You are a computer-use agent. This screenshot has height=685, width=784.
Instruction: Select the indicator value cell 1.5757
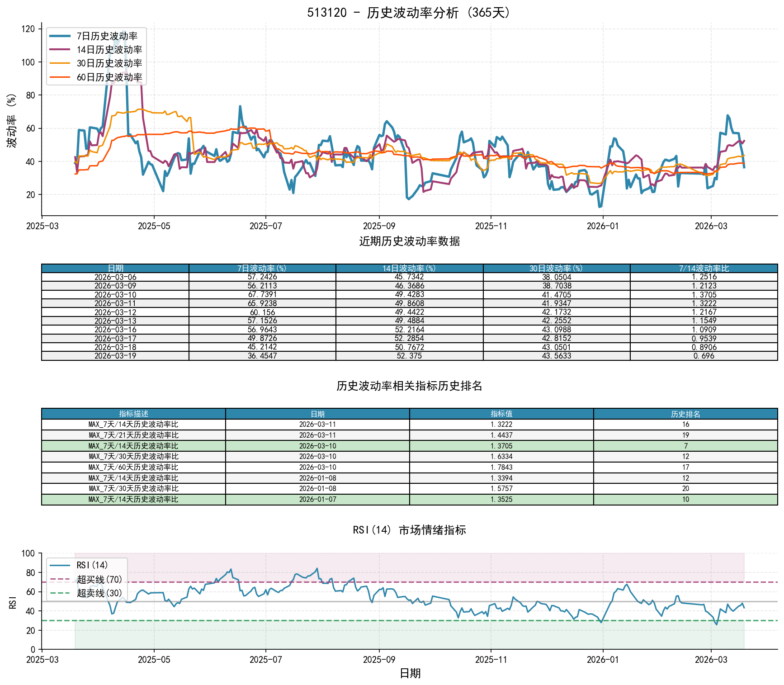pyautogui.click(x=501, y=489)
